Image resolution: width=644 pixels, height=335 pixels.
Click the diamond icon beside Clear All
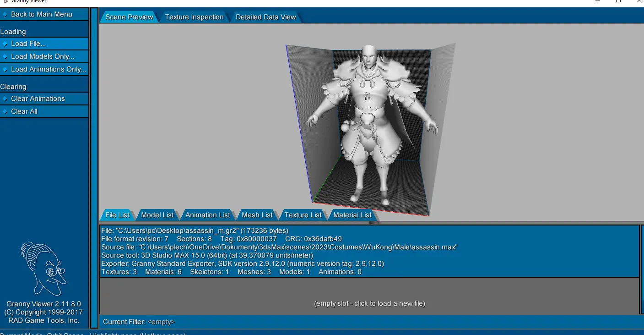pyautogui.click(x=5, y=111)
